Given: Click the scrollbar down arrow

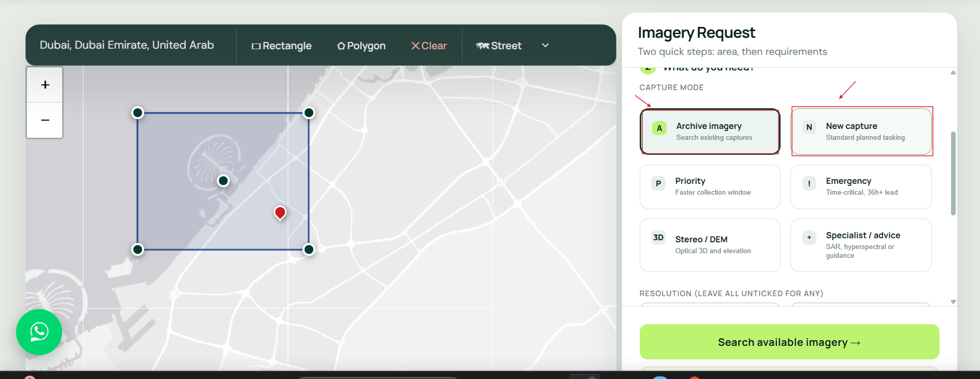Looking at the screenshot, I should 953,302.
